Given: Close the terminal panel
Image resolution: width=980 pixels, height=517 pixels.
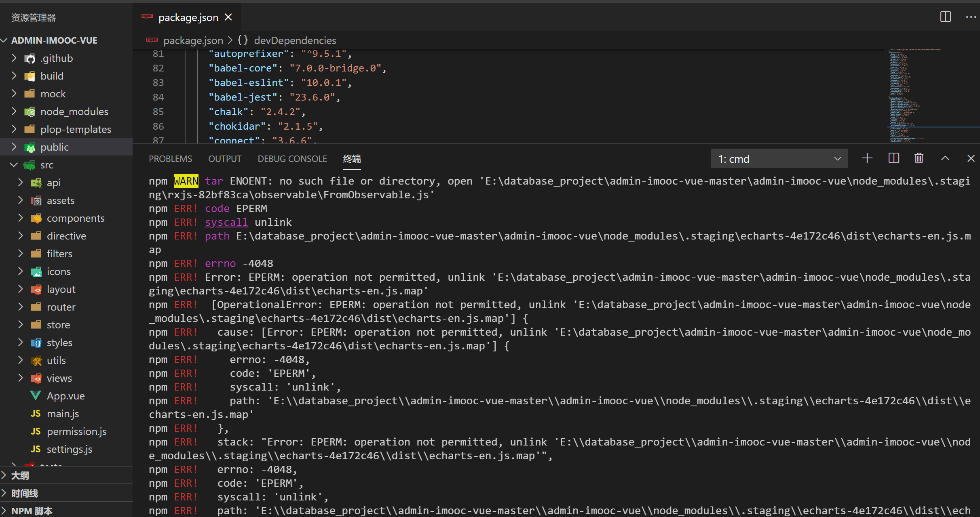Looking at the screenshot, I should pyautogui.click(x=971, y=158).
